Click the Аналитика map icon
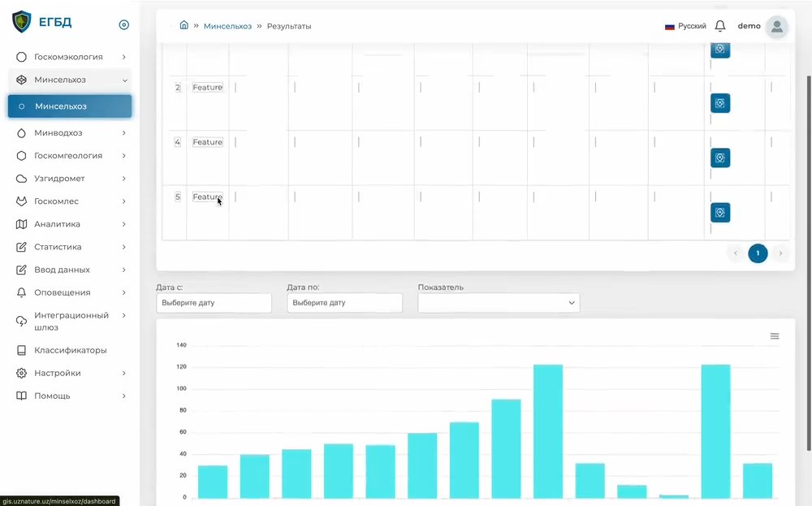The image size is (812, 506). point(21,224)
